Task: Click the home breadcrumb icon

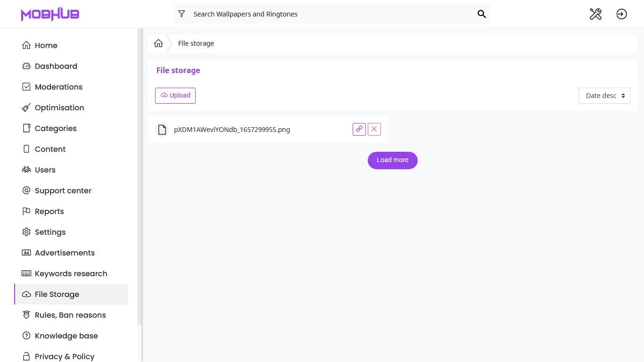Action: 158,43
